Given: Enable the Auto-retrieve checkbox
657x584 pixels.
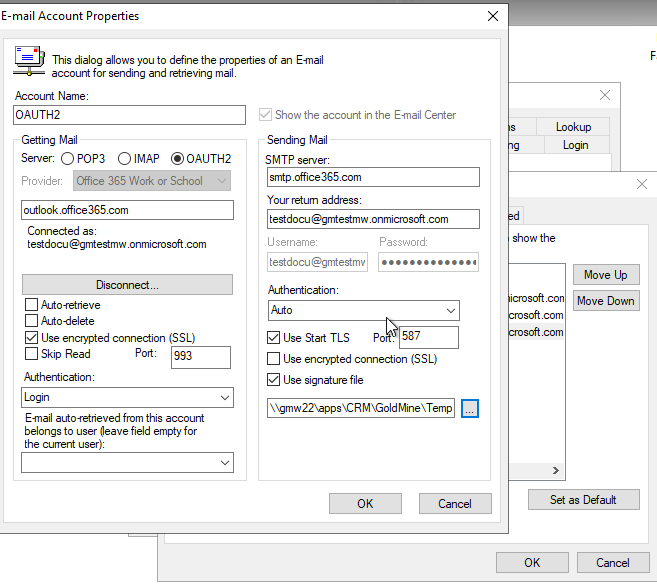Looking at the screenshot, I should [x=32, y=305].
